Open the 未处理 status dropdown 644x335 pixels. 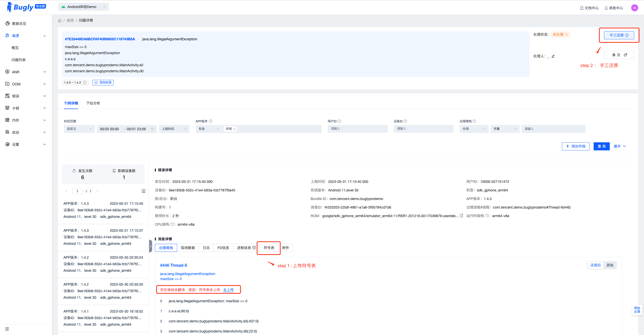[x=560, y=35]
